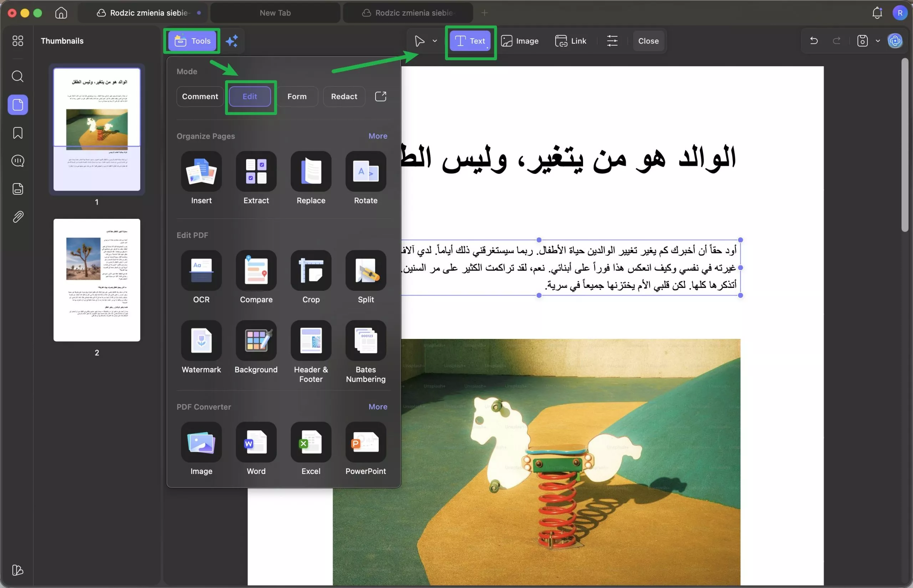Viewport: 913px width, 588px height.
Task: Open the save options chevron
Action: click(x=877, y=41)
